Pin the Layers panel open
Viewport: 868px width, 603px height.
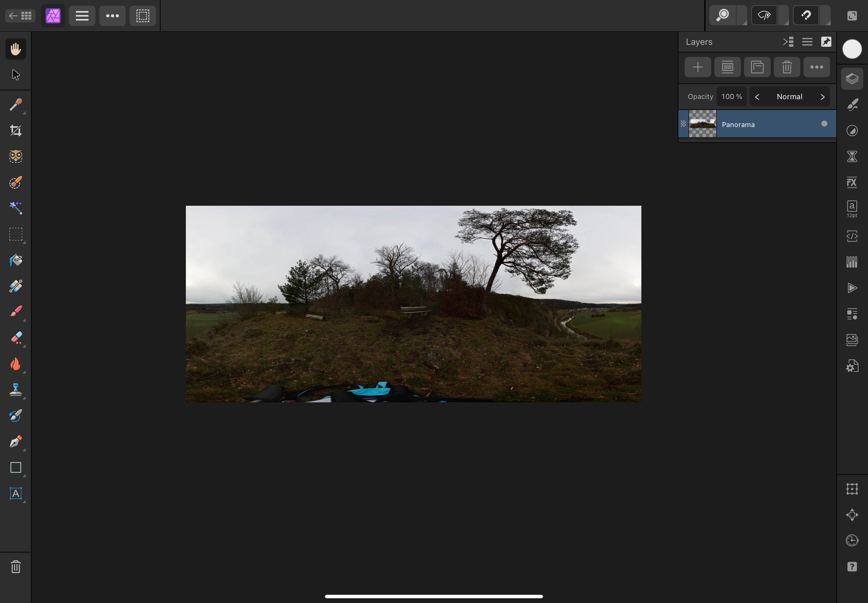pos(826,42)
